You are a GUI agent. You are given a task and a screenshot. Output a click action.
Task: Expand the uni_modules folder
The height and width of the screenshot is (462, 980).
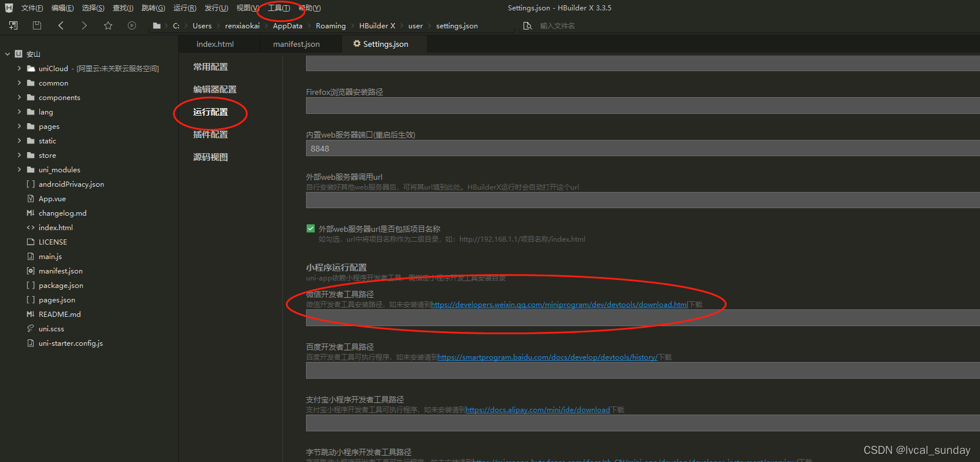19,169
